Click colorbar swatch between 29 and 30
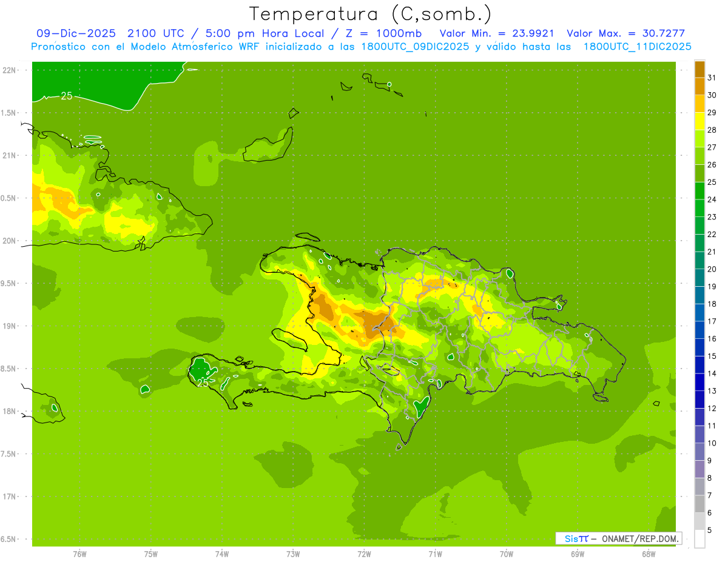 coord(699,104)
